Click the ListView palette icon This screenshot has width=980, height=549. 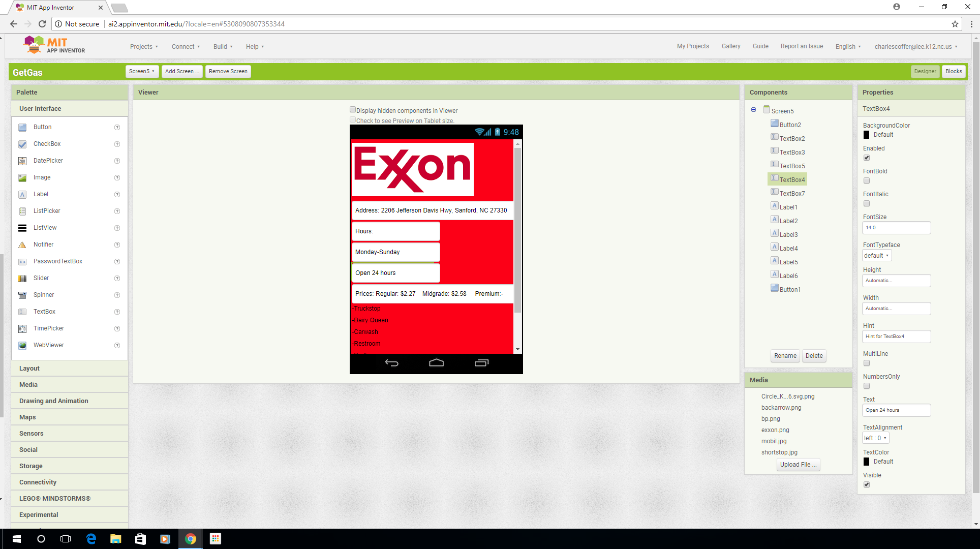tap(22, 228)
